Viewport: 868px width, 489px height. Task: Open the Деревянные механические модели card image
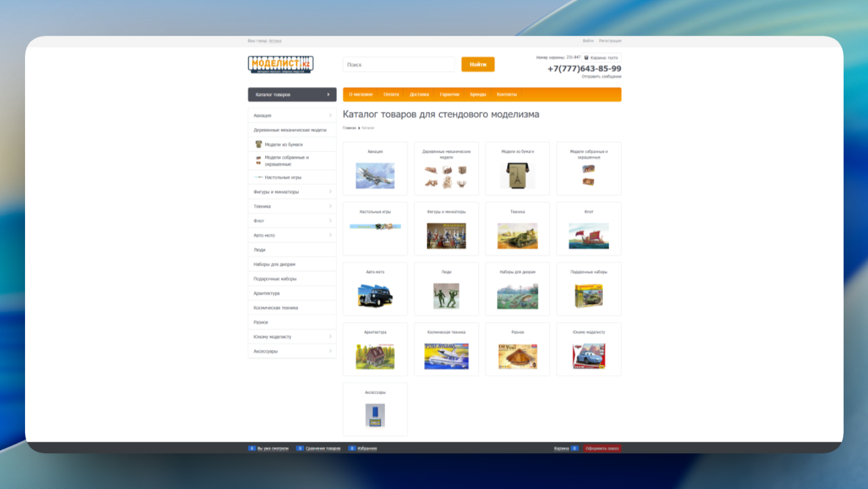[x=446, y=177]
